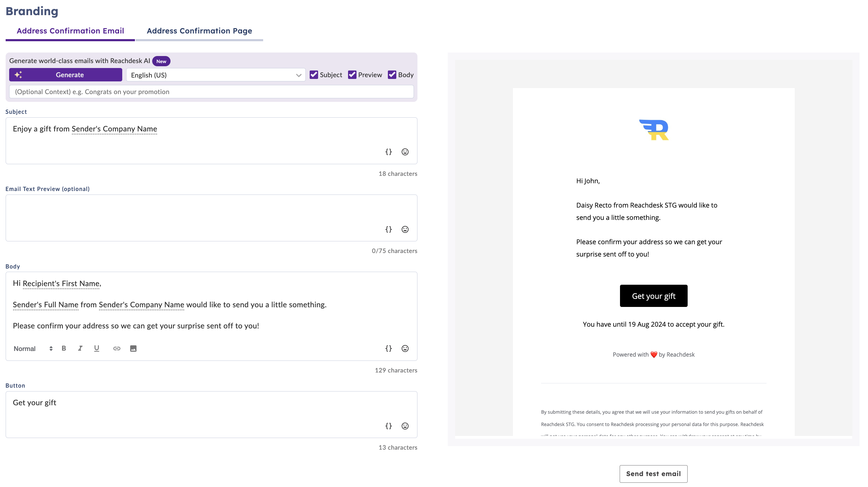Click the 0/75 characters counter
The height and width of the screenshot is (487, 868).
point(395,251)
